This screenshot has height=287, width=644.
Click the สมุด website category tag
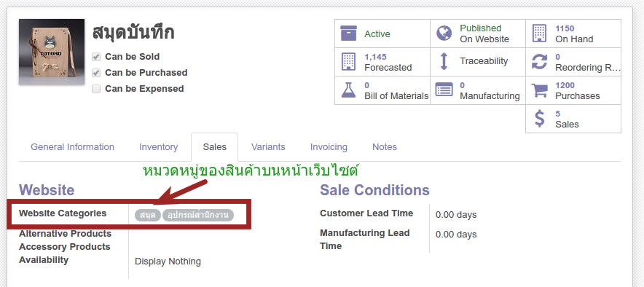pyautogui.click(x=148, y=215)
